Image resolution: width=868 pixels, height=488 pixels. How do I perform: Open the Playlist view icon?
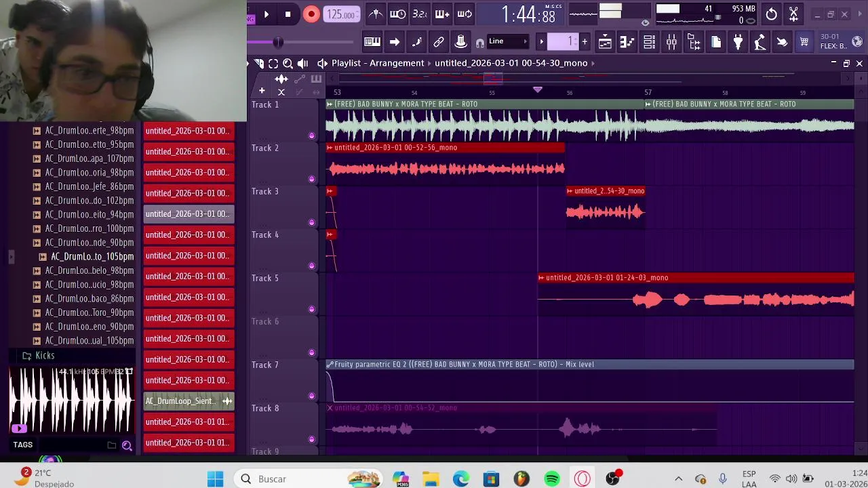[x=605, y=42]
